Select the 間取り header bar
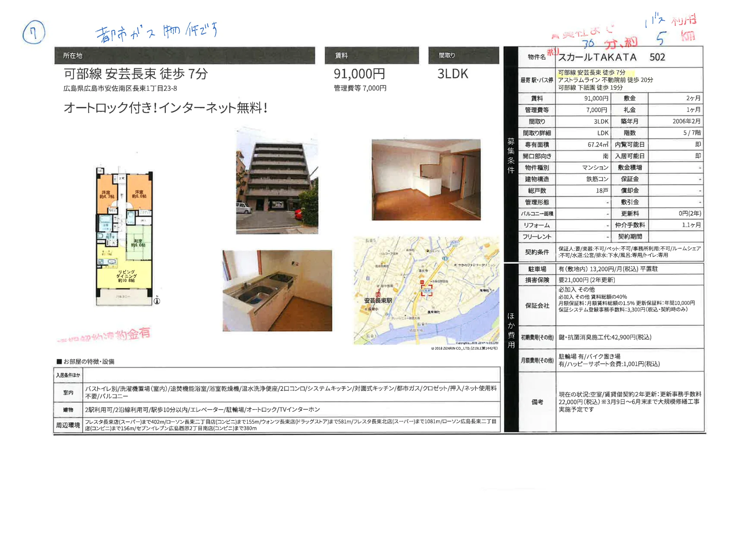 tap(464, 56)
